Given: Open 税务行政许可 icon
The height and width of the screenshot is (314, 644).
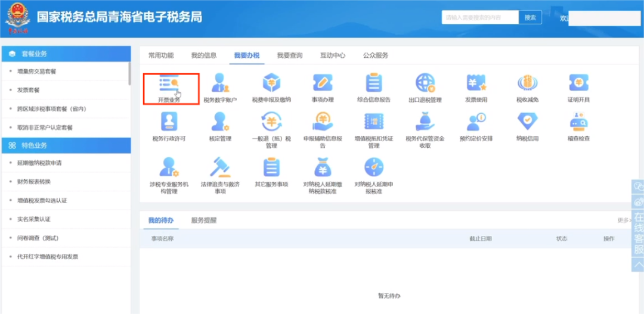Looking at the screenshot, I should click(169, 122).
